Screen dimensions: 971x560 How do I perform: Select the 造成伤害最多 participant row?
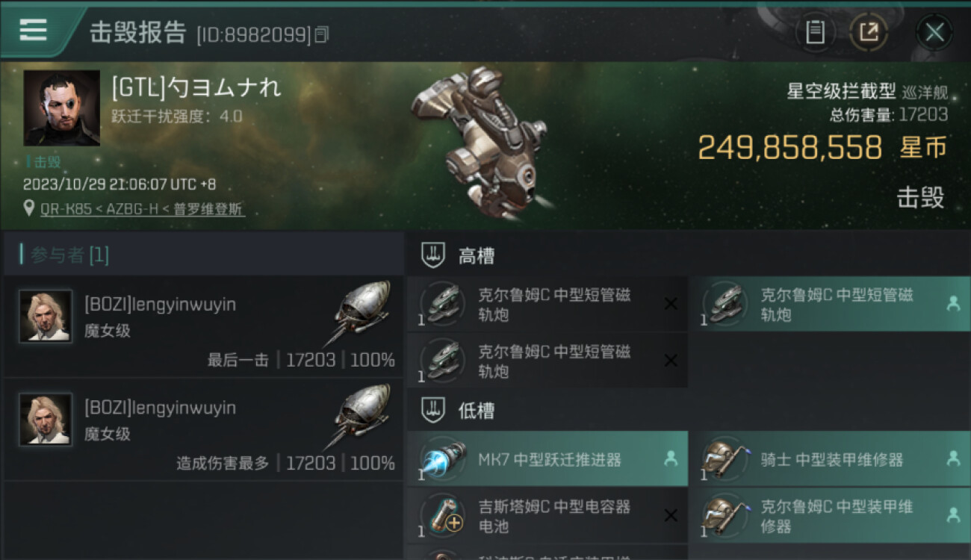tap(202, 429)
